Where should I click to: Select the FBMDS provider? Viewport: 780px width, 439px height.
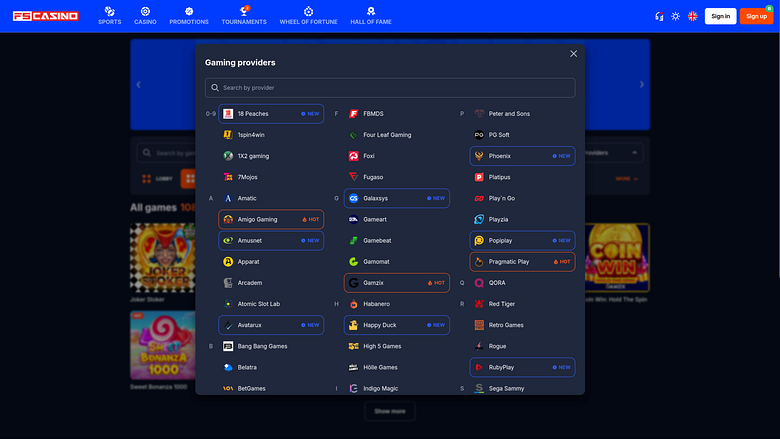[396, 114]
